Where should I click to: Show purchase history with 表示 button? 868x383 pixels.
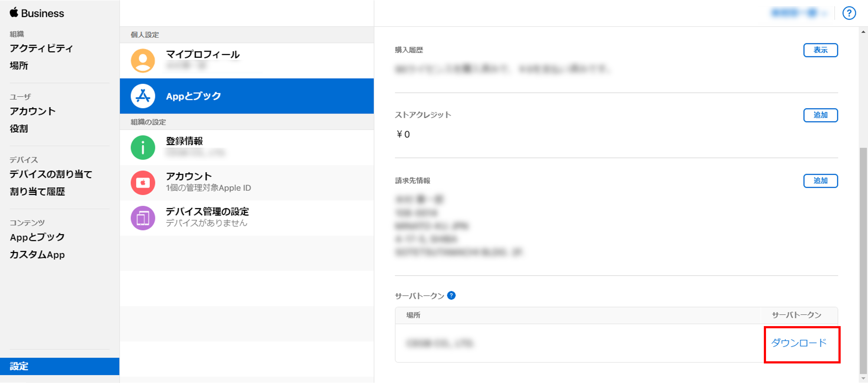click(820, 50)
